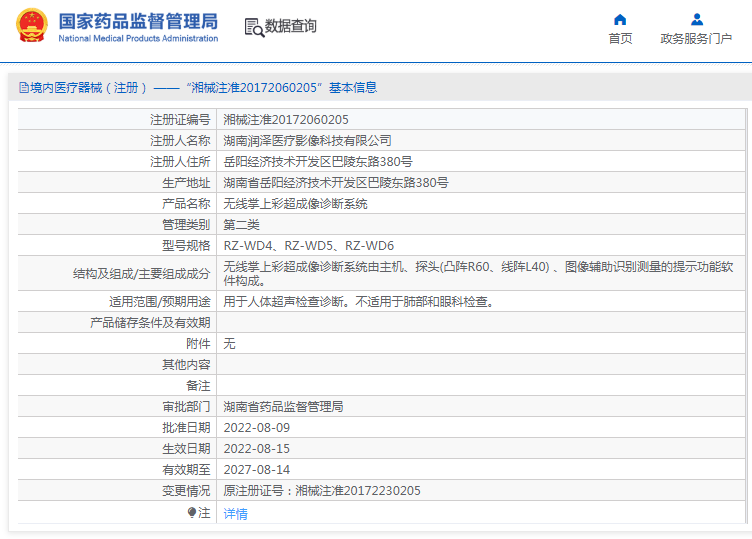Viewport: 752px width, 539px height.
Task: Click the 生产地址 row label
Action: tap(186, 183)
